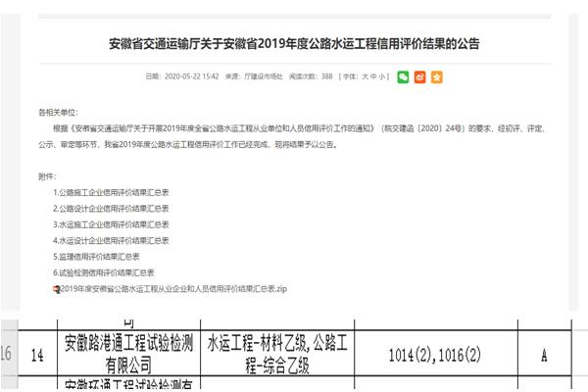The image size is (588, 392).
Task: Select spreadsheet row header 16
Action: coord(6,354)
